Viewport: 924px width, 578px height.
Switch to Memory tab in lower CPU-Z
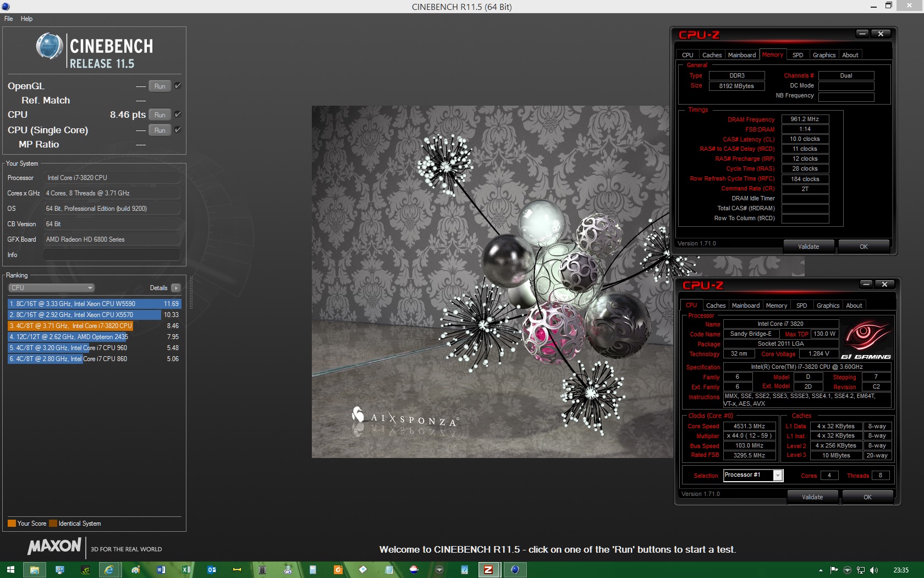coord(776,306)
